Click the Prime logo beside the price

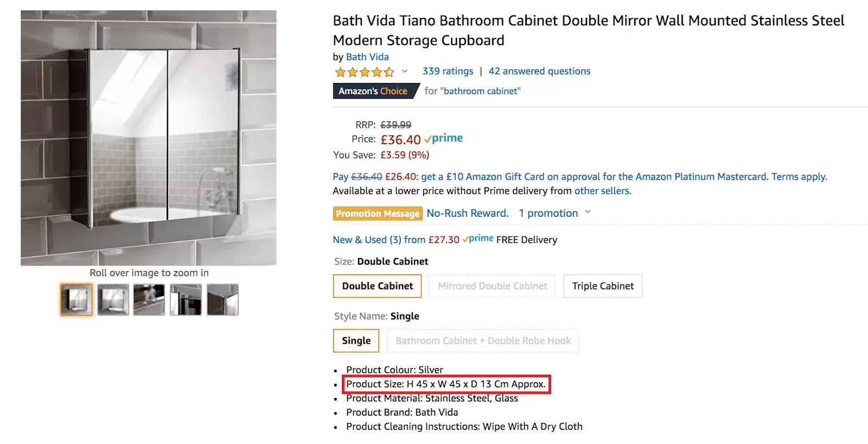coord(444,138)
